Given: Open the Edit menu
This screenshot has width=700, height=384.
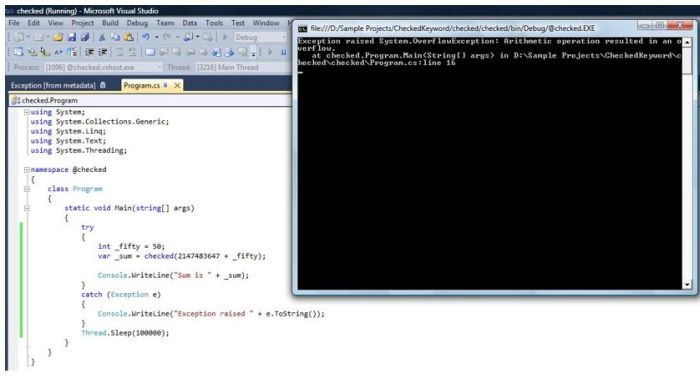Looking at the screenshot, I should click(x=33, y=23).
